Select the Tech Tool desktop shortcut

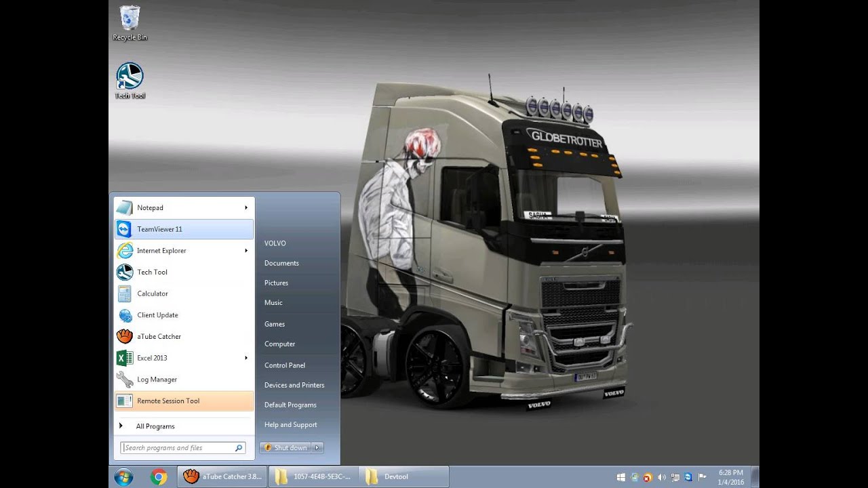click(130, 81)
